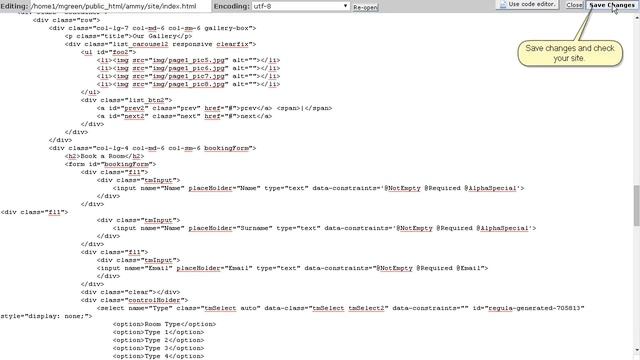Click the ul id="foo2" line
The image size is (640, 360).
108,52
